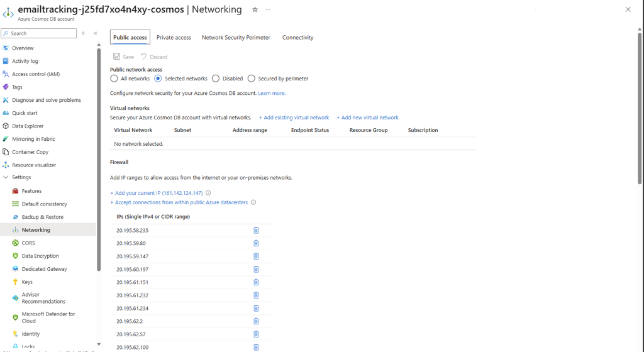
Task: Collapse the Settings section in sidebar
Action: 5,177
